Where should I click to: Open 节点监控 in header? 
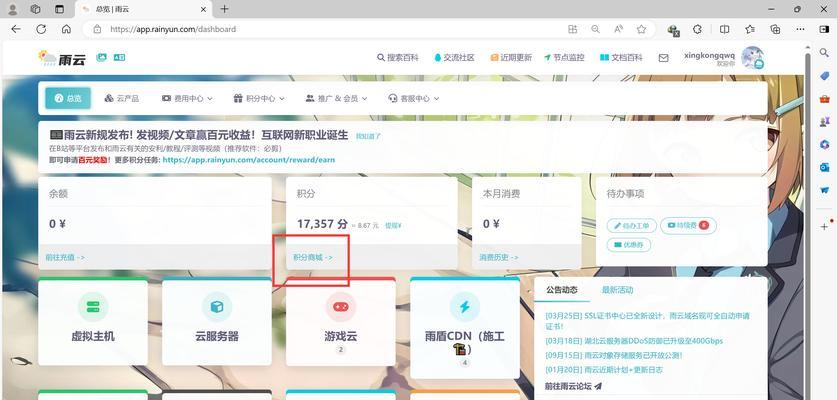[x=564, y=58]
